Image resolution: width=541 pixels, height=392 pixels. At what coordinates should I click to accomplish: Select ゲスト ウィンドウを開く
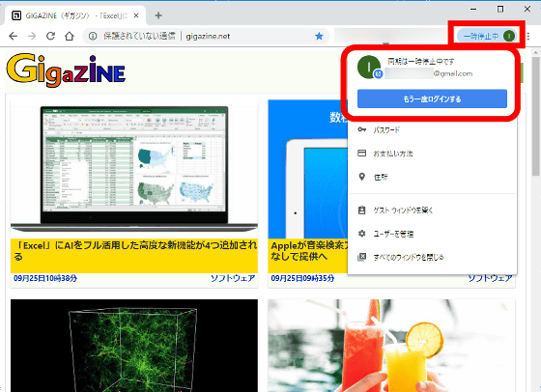[x=432, y=210]
